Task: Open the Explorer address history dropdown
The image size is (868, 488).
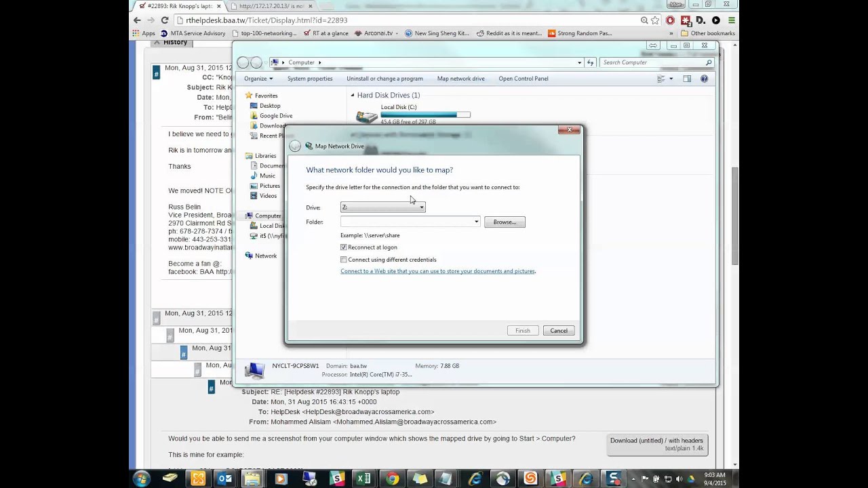Action: pos(580,62)
